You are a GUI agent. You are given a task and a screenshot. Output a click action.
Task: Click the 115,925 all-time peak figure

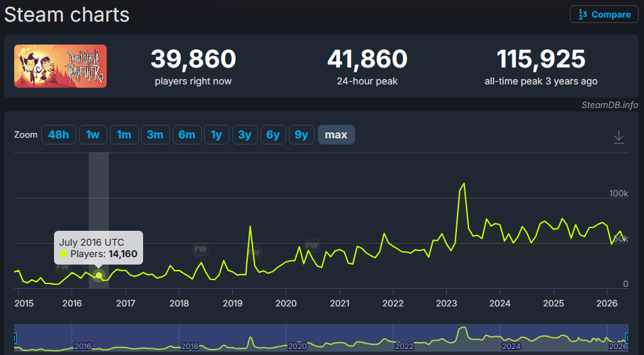(541, 59)
